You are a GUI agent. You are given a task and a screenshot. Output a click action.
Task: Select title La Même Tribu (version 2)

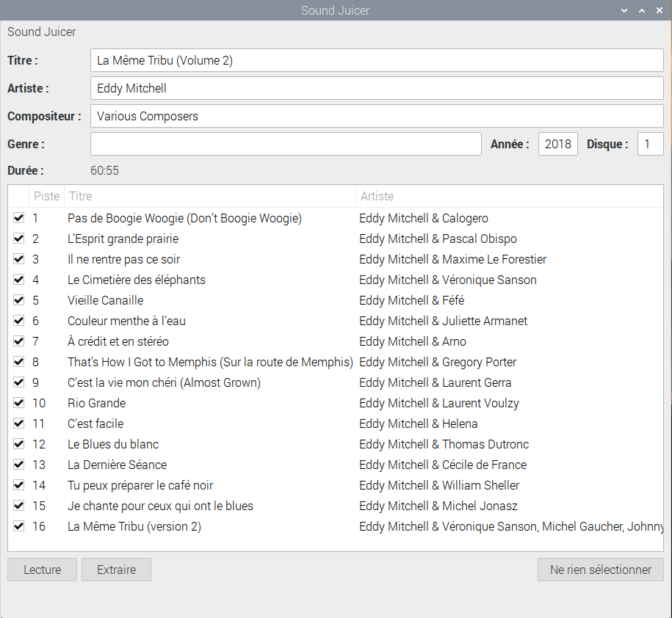coord(134,526)
